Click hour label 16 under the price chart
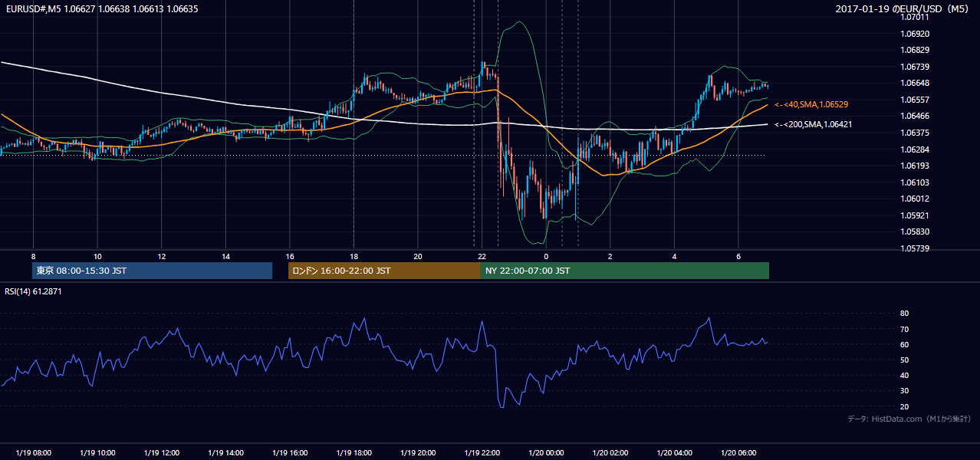This screenshot has height=460, width=980. (290, 256)
